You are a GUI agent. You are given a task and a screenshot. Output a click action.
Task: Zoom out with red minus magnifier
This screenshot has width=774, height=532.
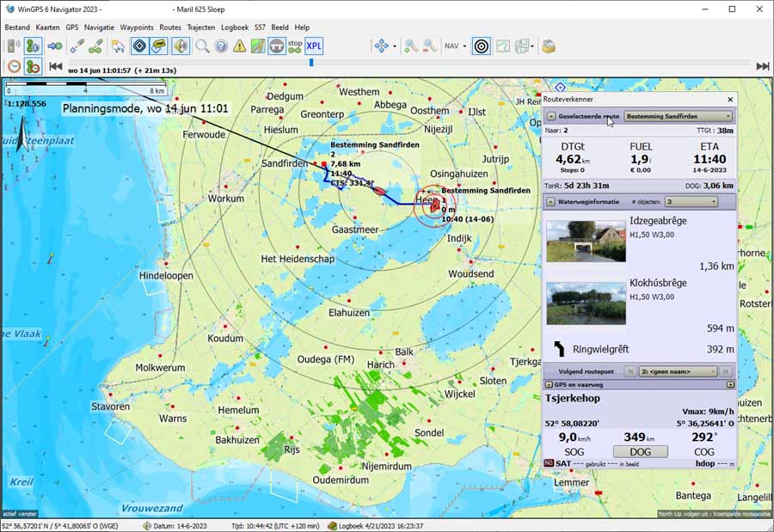pos(429,46)
